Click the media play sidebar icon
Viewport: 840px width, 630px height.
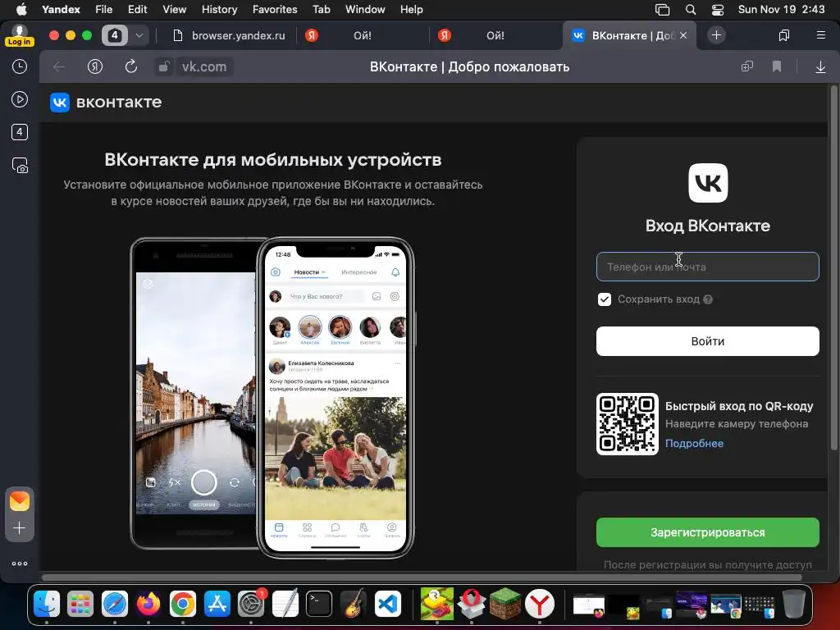pos(20,99)
